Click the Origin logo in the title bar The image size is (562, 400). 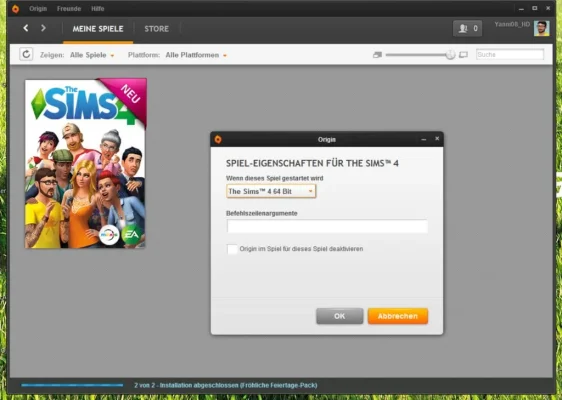pos(15,9)
